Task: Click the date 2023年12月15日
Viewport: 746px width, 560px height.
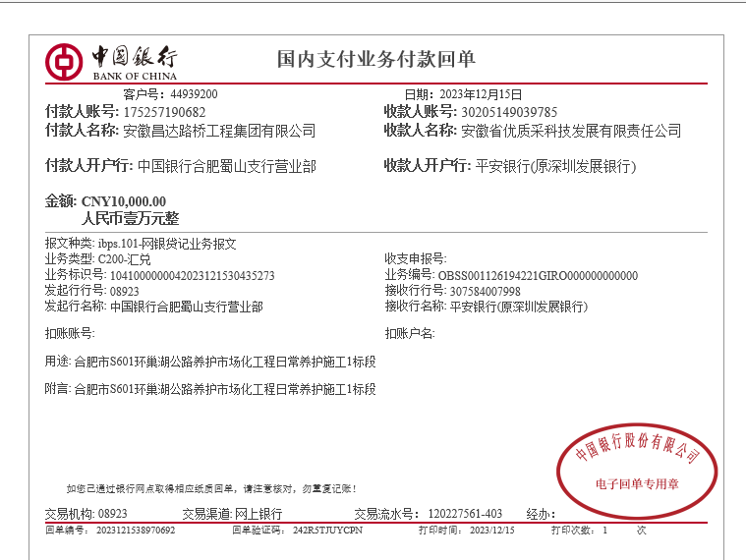Action: [481, 94]
